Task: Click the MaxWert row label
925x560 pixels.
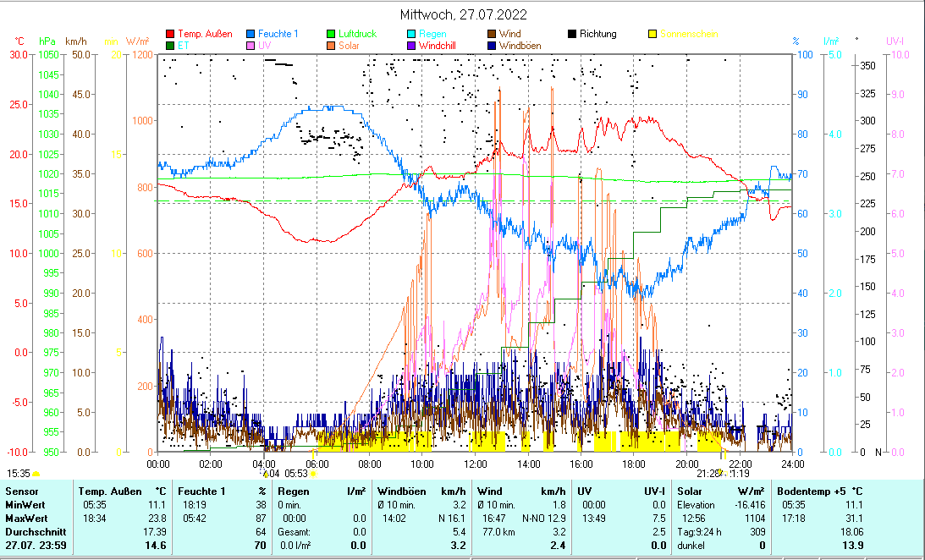Action: (x=25, y=518)
